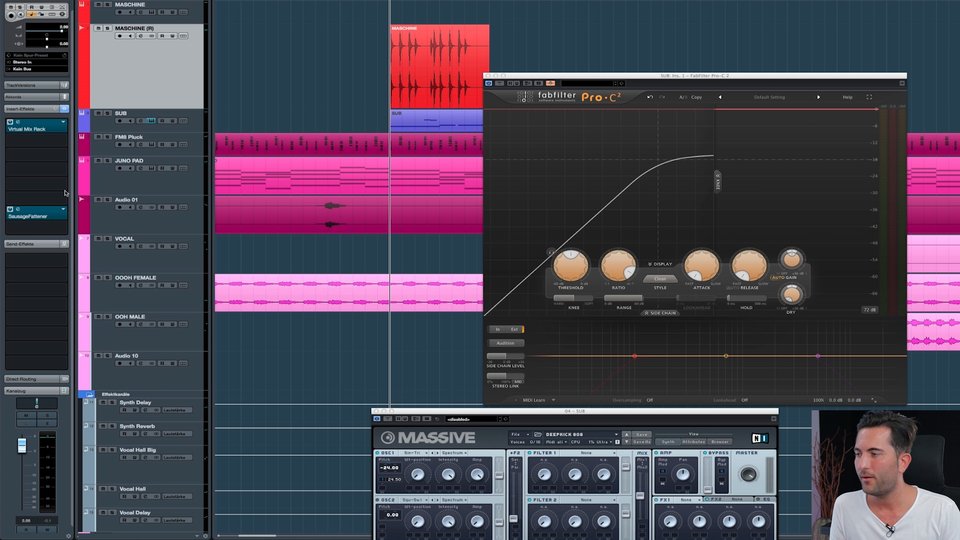
Task: Solo the VOCAL track
Action: (x=108, y=239)
